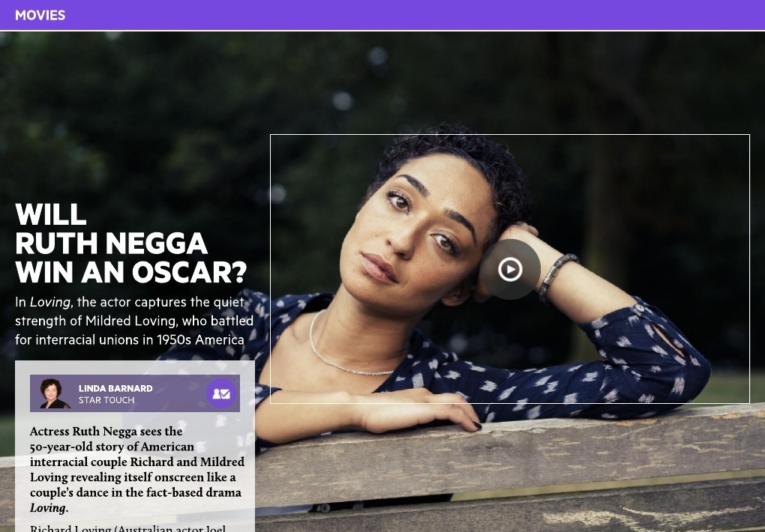Click RUTH NEGGA in the headline
Viewport: 765px width, 532px height.
(x=112, y=244)
